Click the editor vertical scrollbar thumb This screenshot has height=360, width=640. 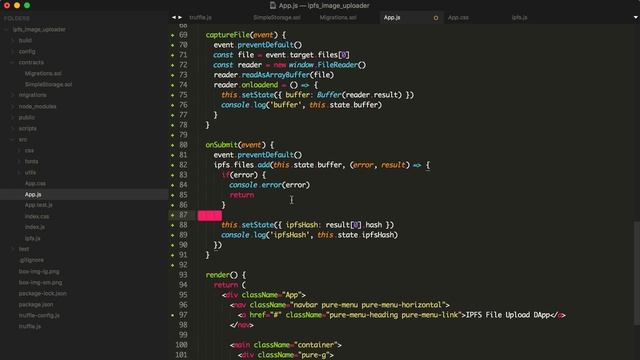(637, 273)
